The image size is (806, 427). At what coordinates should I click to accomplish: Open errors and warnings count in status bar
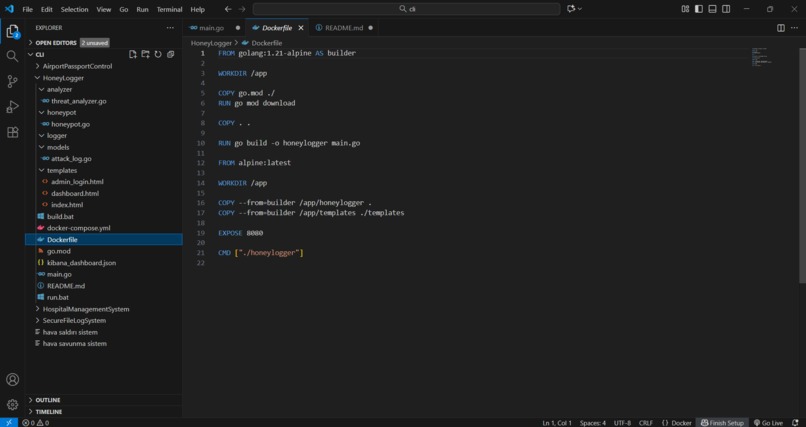tap(35, 423)
